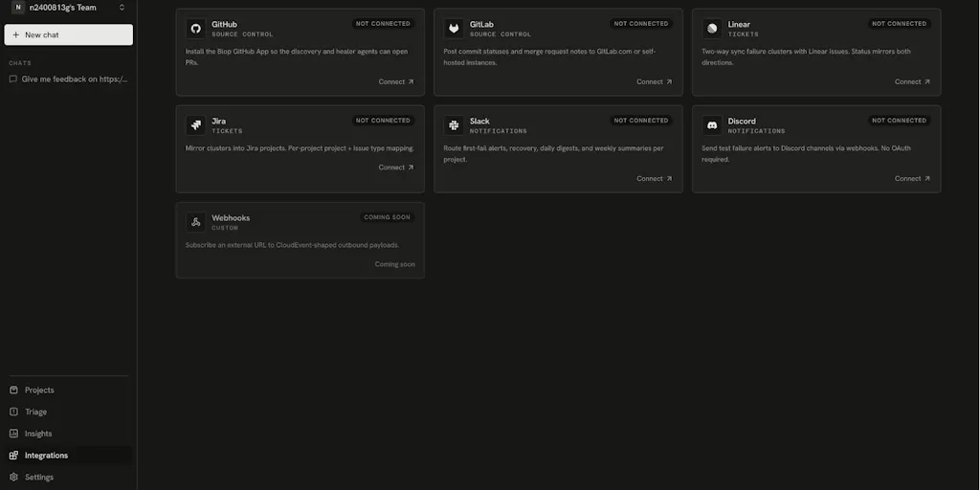Click the 'Coming soon' text under Webhooks
The width and height of the screenshot is (980, 490).
pos(394,264)
